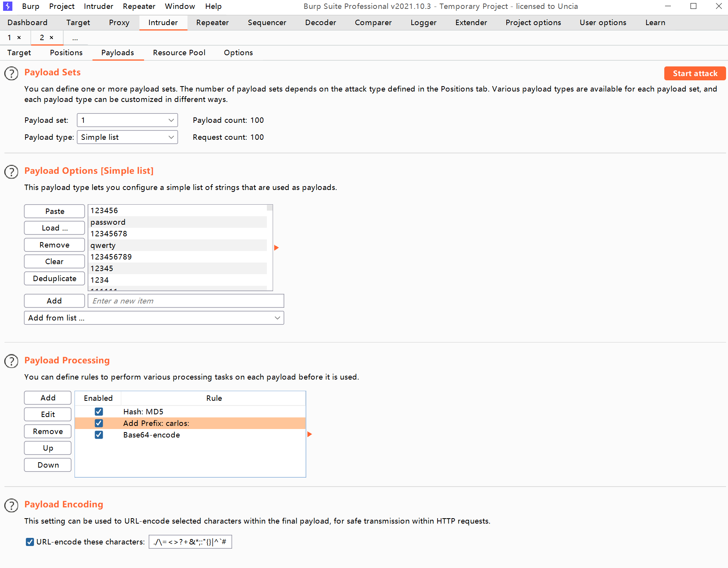Switch to the Dashboard tab
Viewport: 728px width, 568px height.
tap(27, 22)
